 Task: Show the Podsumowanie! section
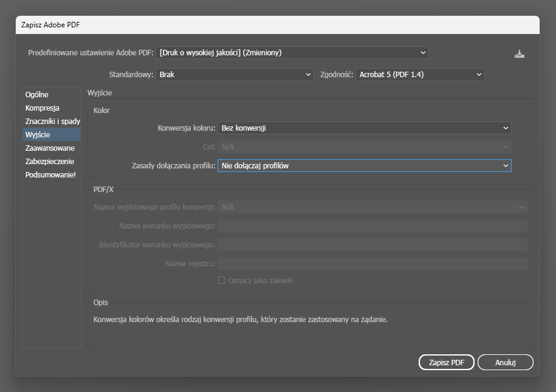coord(50,175)
